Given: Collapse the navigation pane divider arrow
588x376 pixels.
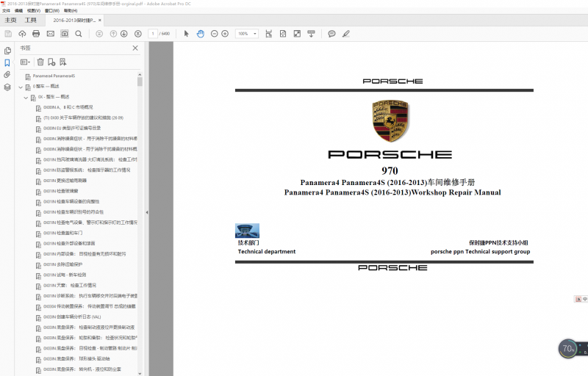Looking at the screenshot, I should (x=146, y=212).
